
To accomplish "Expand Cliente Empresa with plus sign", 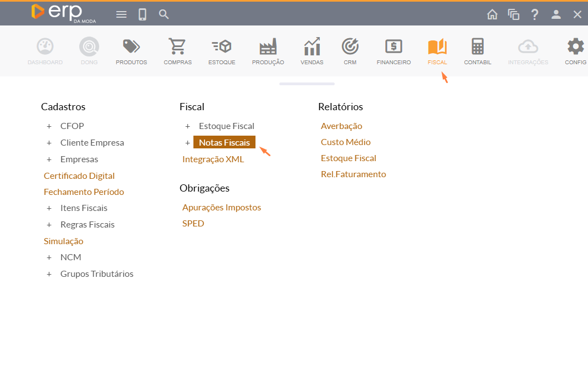I will coord(49,143).
